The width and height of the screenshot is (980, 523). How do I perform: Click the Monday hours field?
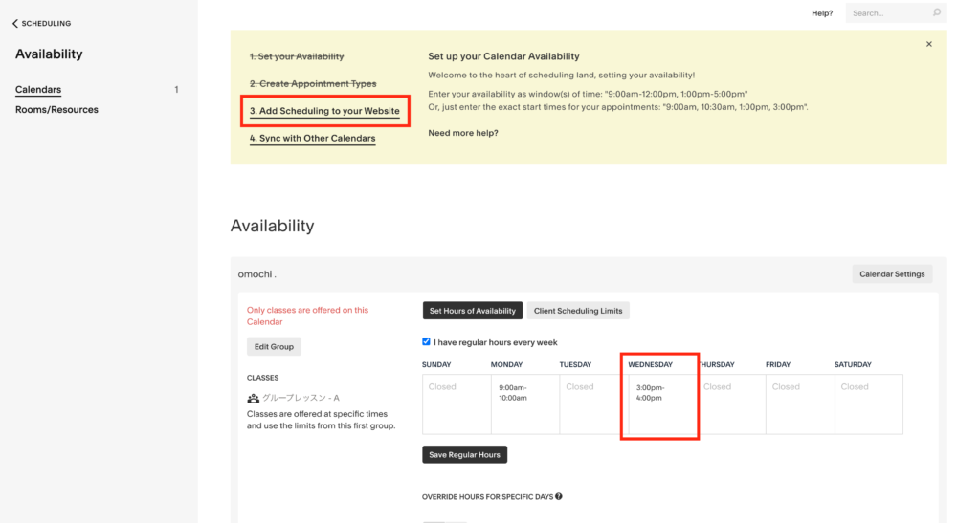coord(525,403)
